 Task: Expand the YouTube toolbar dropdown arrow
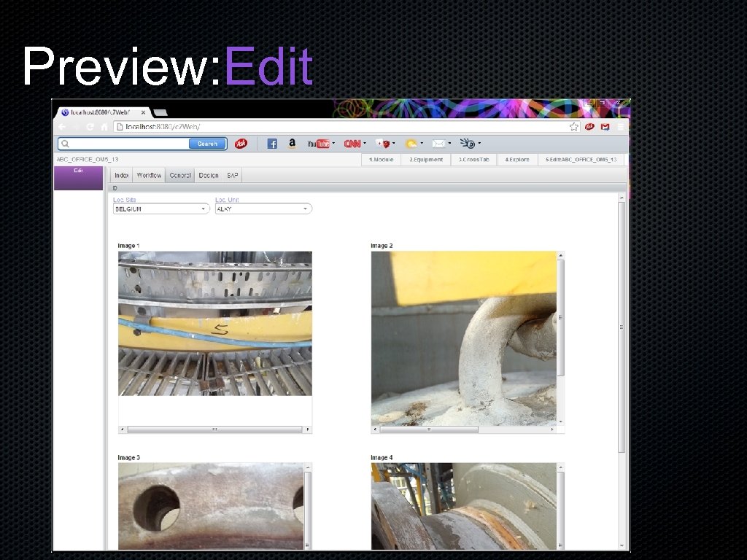[x=333, y=144]
